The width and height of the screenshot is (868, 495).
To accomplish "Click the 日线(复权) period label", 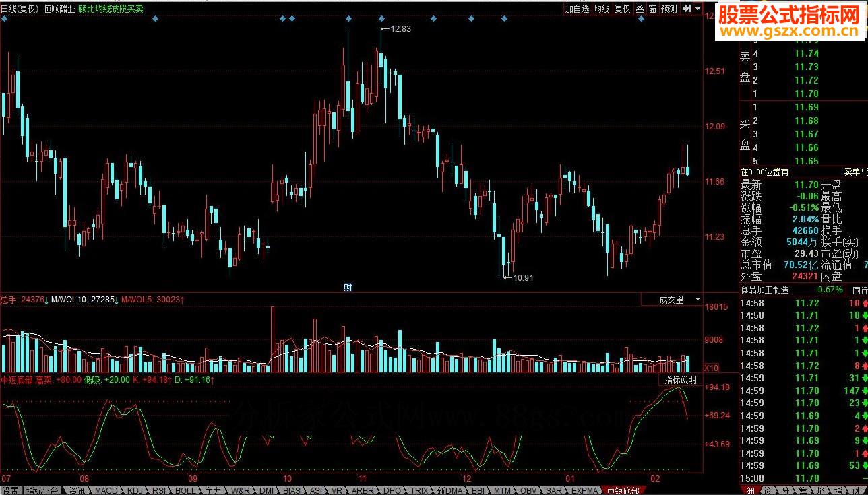I will coord(19,9).
